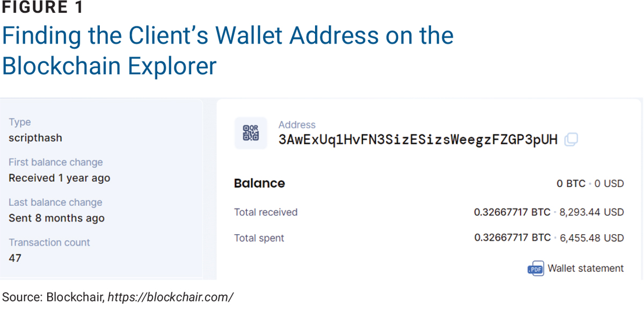Click the Sent 8 months ago text

(56, 218)
